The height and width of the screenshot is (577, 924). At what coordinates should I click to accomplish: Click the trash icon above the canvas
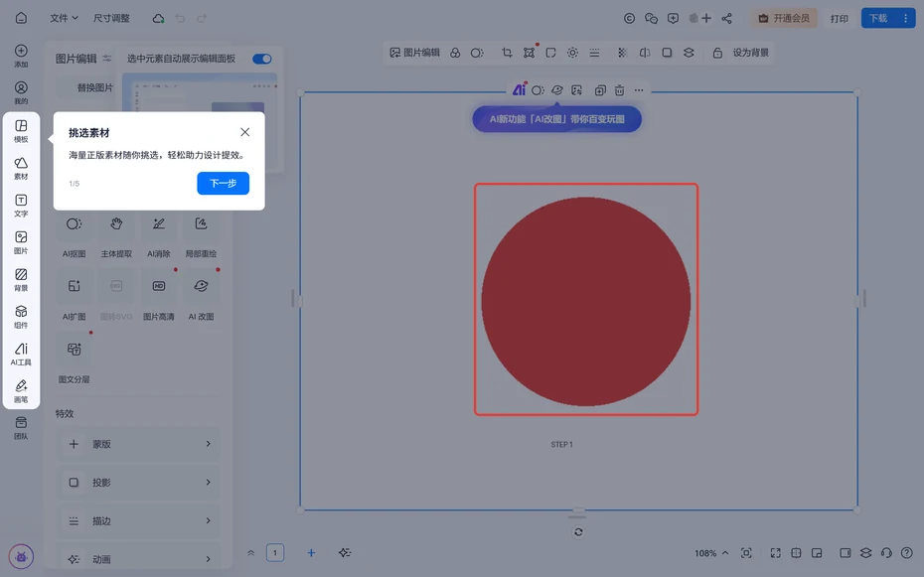[x=619, y=90]
